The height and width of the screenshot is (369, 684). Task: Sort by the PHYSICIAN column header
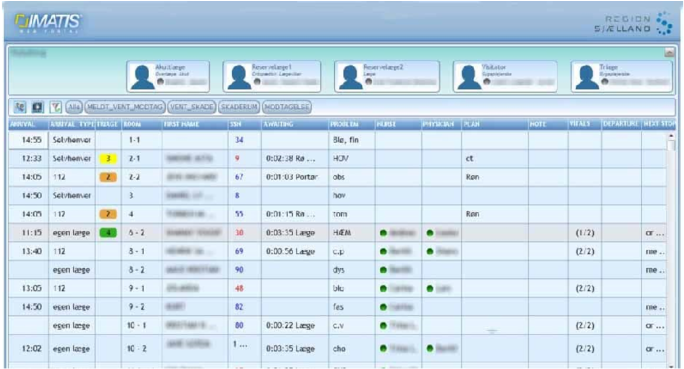tap(441, 124)
